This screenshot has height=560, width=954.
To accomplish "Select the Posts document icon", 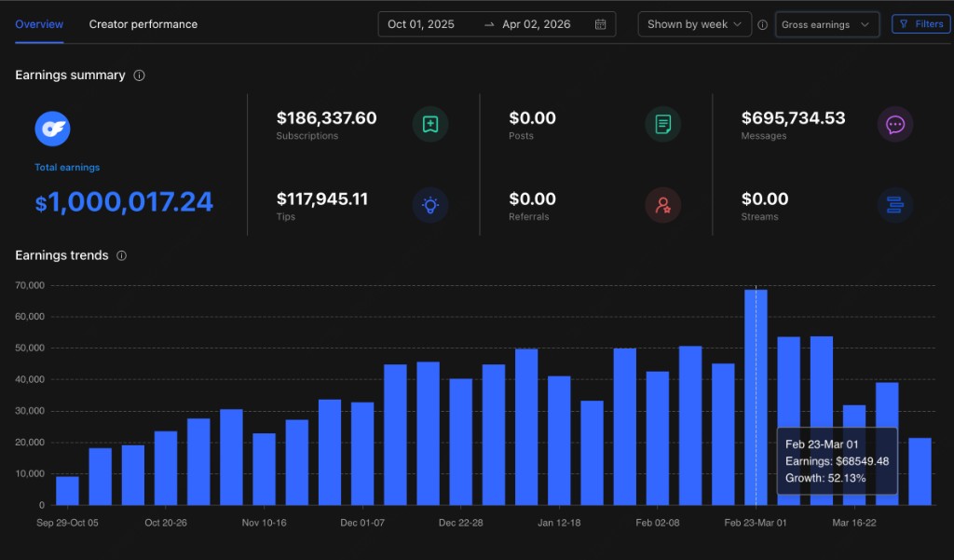I will point(662,123).
